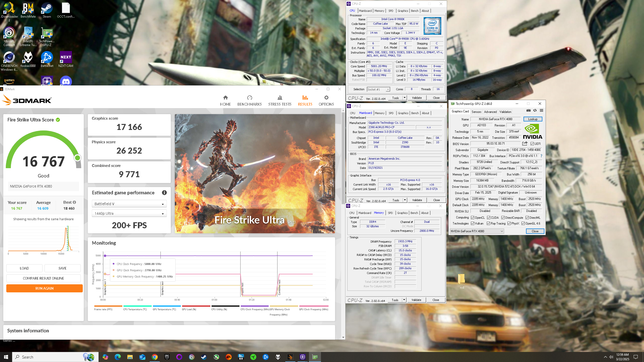Click the orange RUN AGAIN button
Screen dimensions: 644x362
pos(45,288)
